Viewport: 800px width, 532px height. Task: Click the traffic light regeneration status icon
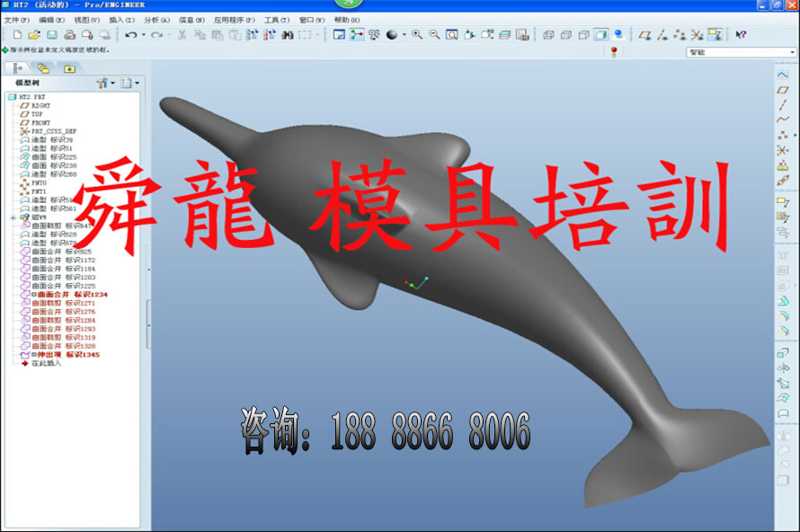pos(614,51)
